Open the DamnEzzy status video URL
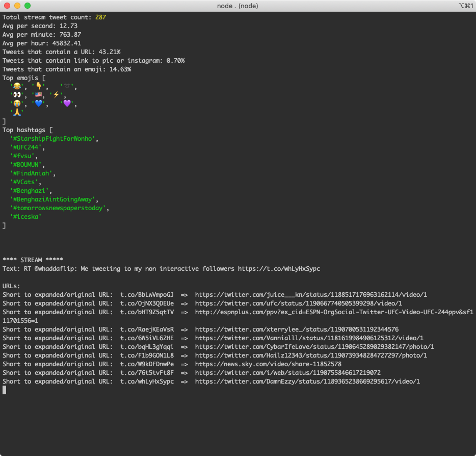476x456 pixels. [x=307, y=381]
